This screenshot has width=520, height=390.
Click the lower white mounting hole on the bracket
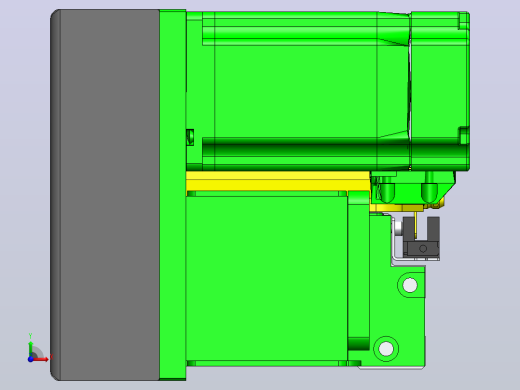click(386, 349)
